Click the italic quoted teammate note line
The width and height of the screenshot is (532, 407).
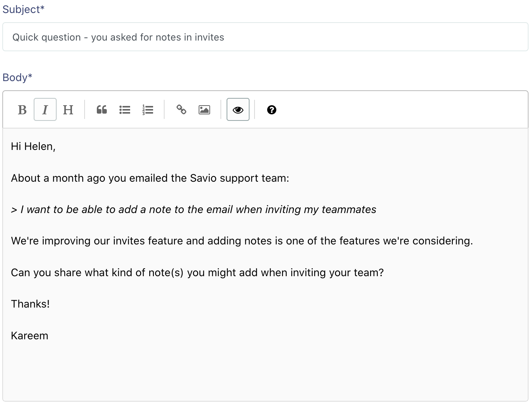point(194,210)
